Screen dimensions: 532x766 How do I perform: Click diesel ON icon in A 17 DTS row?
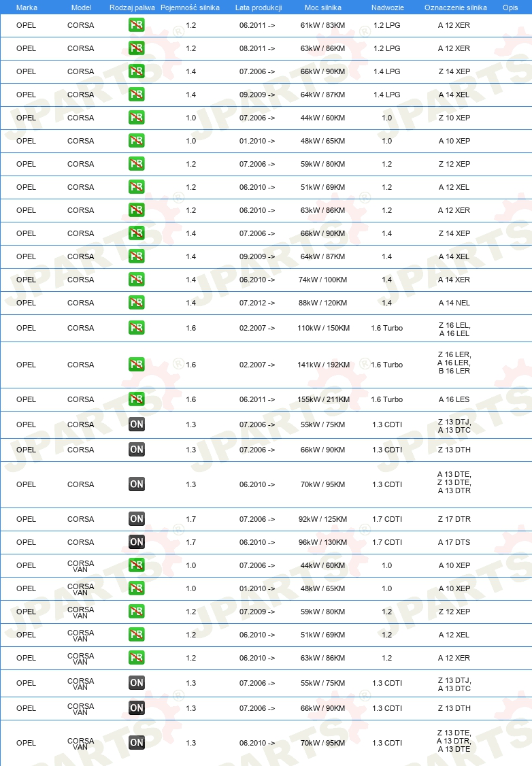[x=137, y=542]
